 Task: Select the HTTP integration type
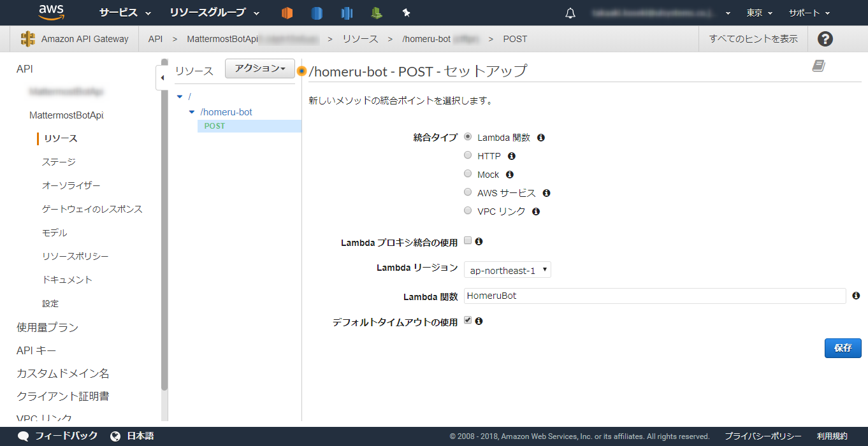(468, 155)
